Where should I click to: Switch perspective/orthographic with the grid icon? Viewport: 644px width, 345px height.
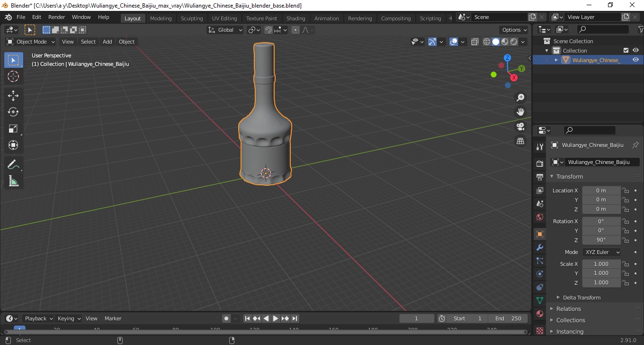[520, 141]
